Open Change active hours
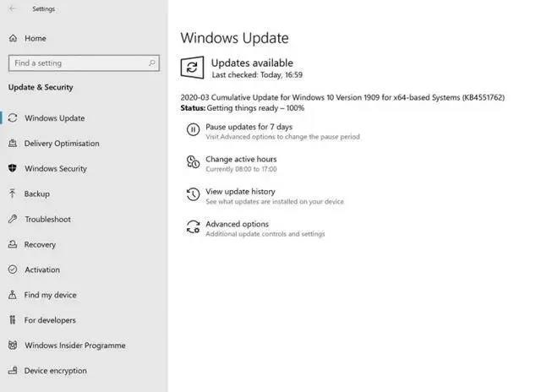The height and width of the screenshot is (392, 541). [241, 159]
